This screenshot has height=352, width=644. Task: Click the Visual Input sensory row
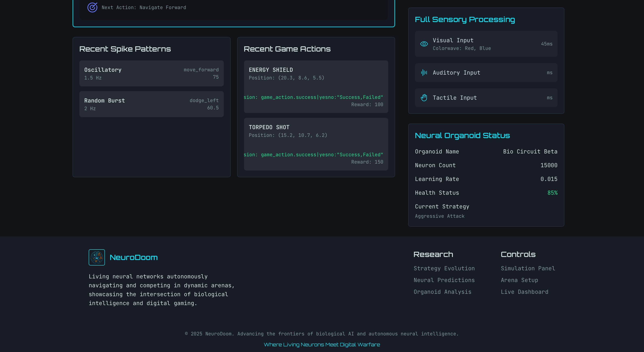point(486,44)
